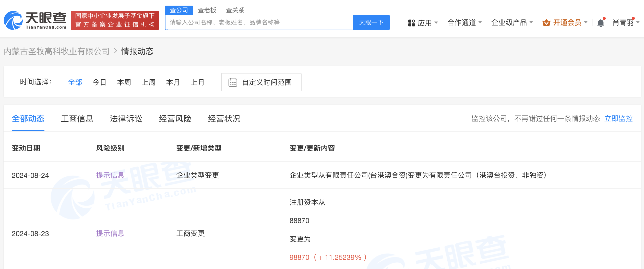Click the Tianyancha logo icon
The height and width of the screenshot is (269, 644).
pos(13,20)
